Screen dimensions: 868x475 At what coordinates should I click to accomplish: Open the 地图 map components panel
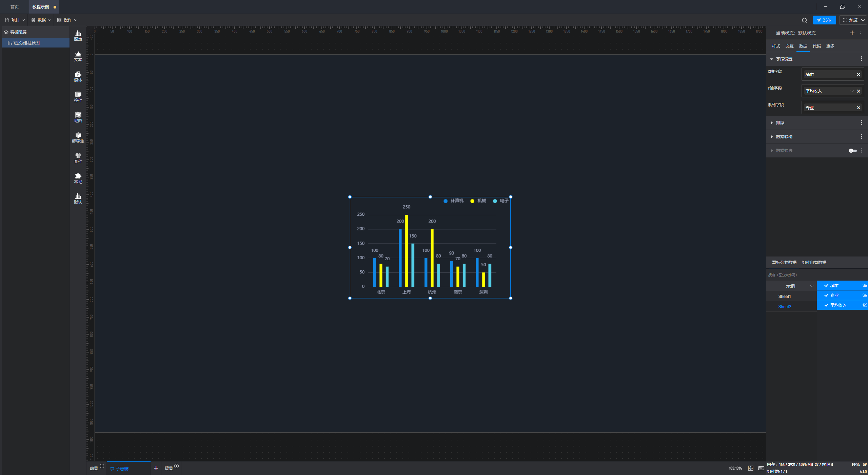[x=78, y=117]
